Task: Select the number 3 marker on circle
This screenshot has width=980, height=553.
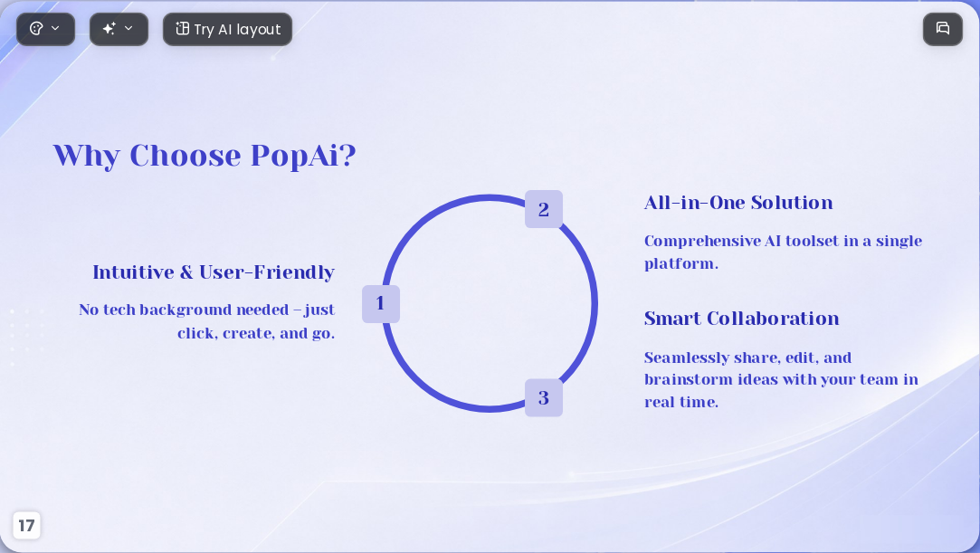Action: click(544, 397)
